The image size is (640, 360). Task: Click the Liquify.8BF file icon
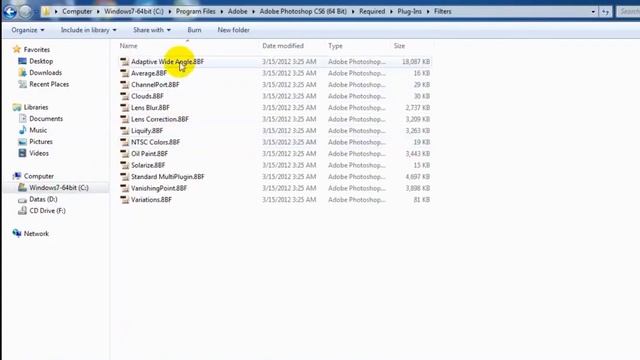pos(124,131)
